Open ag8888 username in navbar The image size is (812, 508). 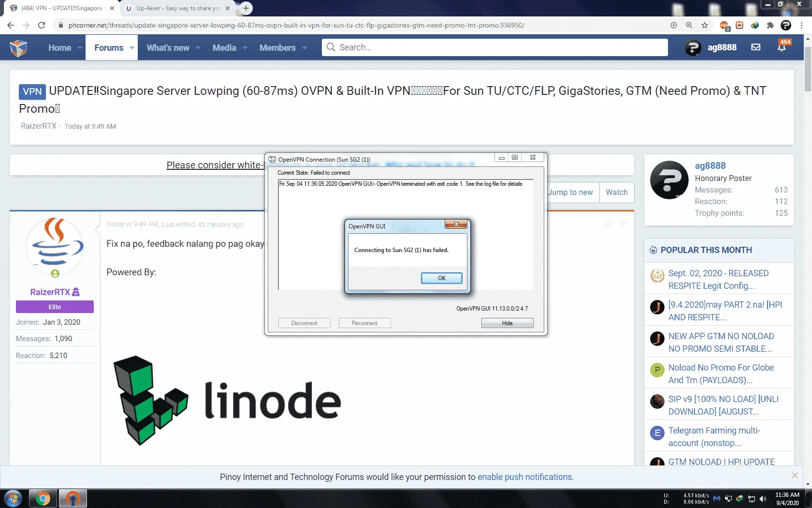point(722,47)
